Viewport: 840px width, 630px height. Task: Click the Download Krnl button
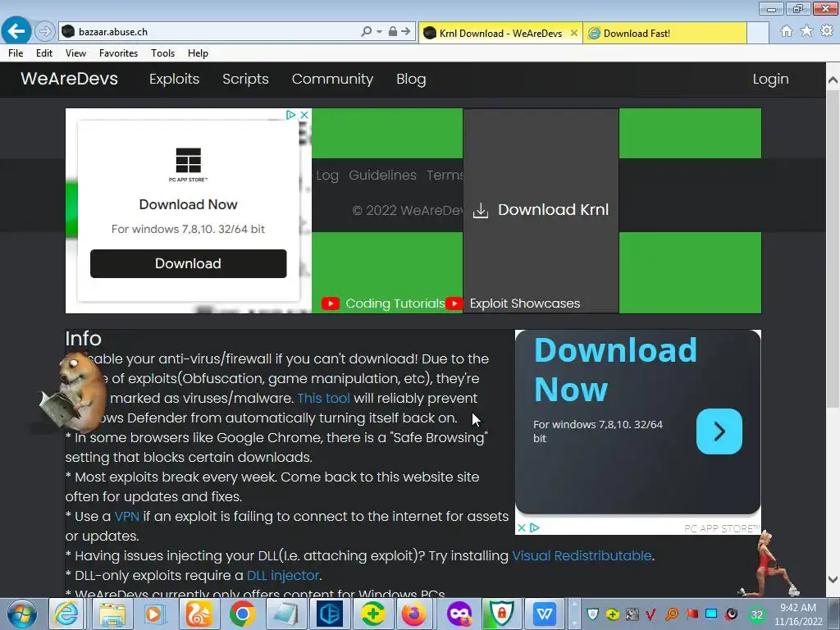[x=541, y=209]
